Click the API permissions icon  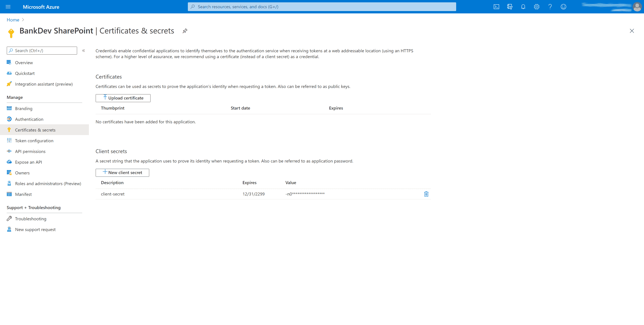click(9, 151)
